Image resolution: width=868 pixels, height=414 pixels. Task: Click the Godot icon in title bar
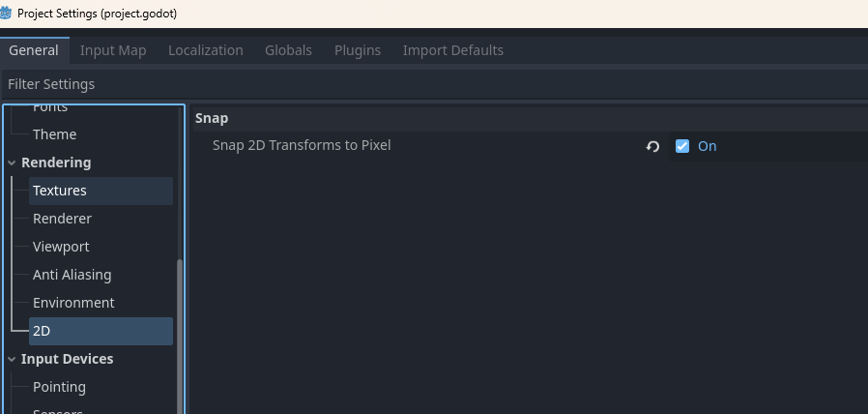(10, 14)
